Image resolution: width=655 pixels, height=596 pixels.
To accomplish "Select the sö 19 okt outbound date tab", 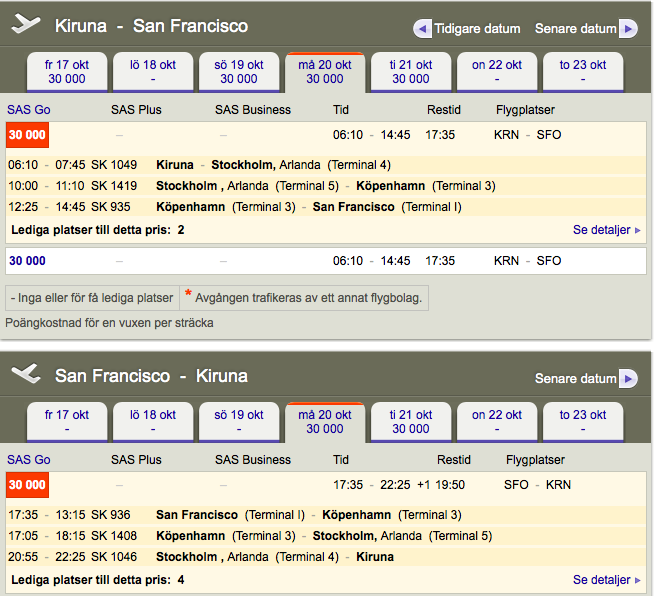I will [239, 72].
